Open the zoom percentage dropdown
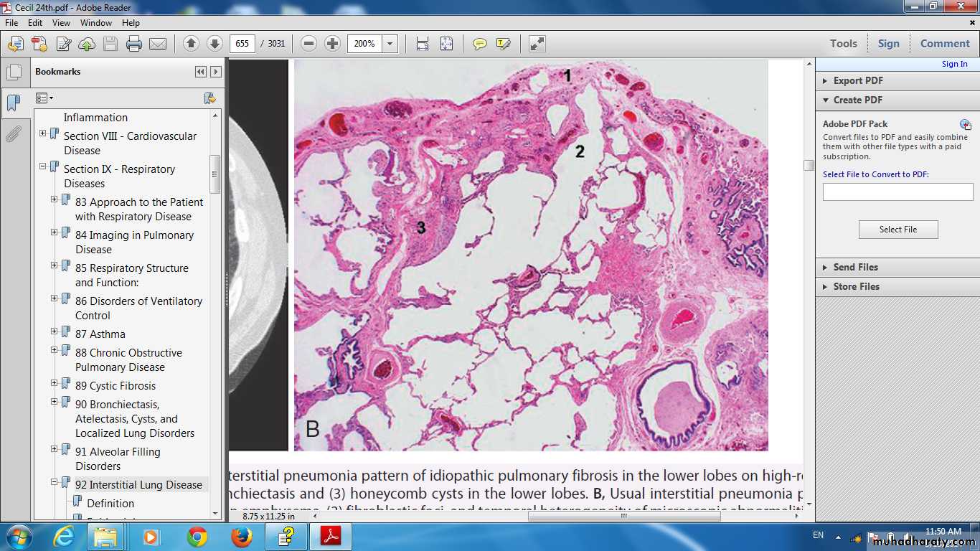 (390, 44)
